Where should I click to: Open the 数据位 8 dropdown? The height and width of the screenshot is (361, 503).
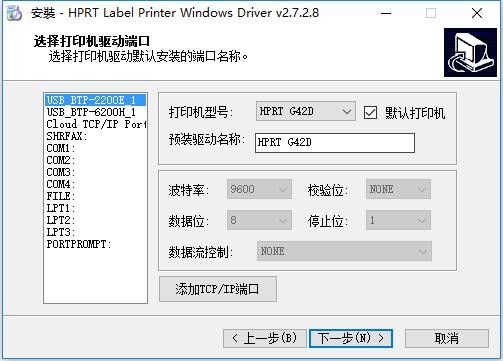259,220
